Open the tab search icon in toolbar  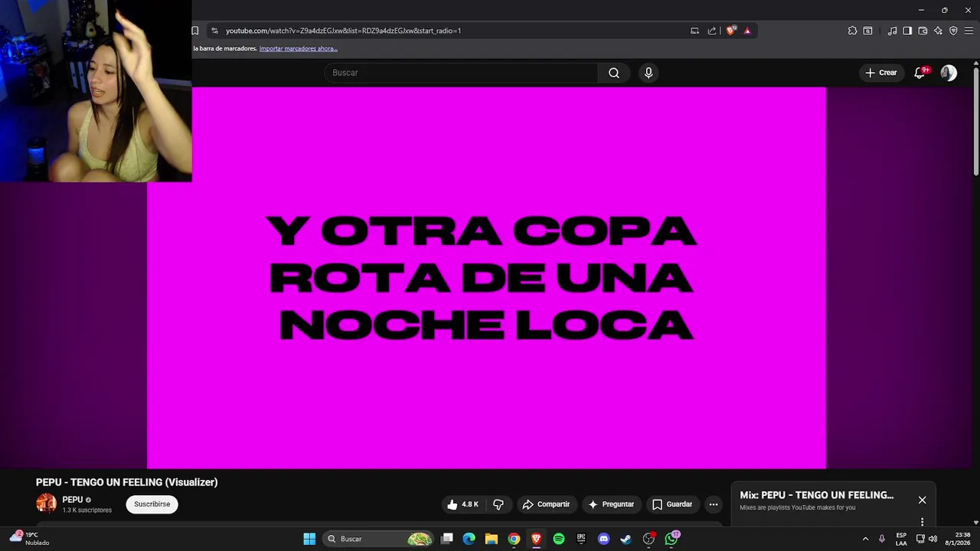tap(867, 31)
